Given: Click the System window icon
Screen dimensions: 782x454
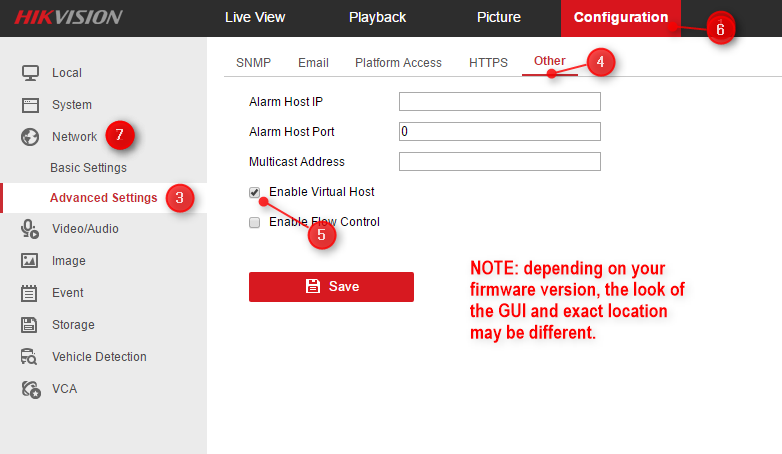Looking at the screenshot, I should tap(30, 105).
